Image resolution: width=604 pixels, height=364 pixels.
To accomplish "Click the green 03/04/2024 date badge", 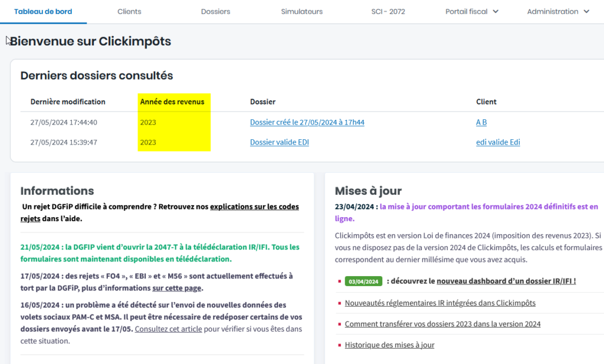I will [x=363, y=281].
